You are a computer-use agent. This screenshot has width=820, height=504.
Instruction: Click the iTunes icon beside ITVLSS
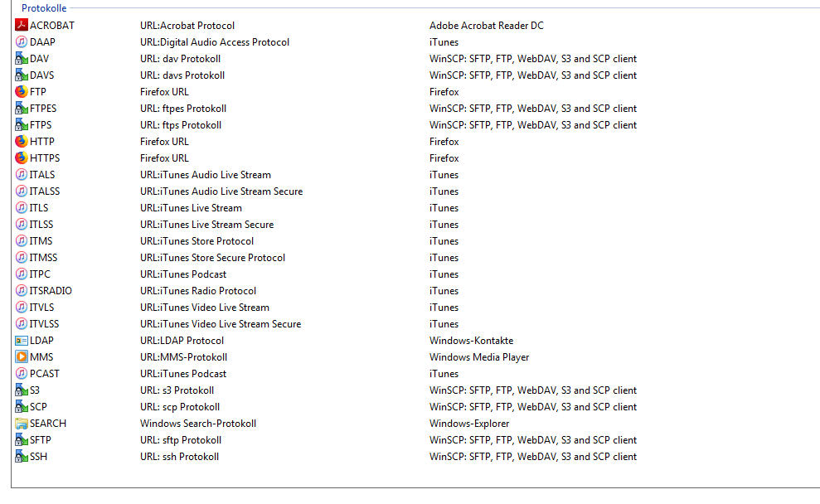tap(22, 323)
